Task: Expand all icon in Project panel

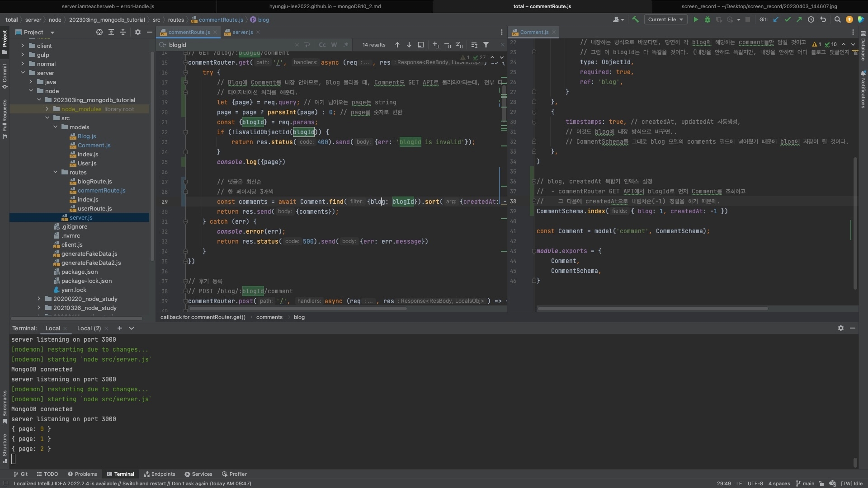Action: [x=111, y=32]
